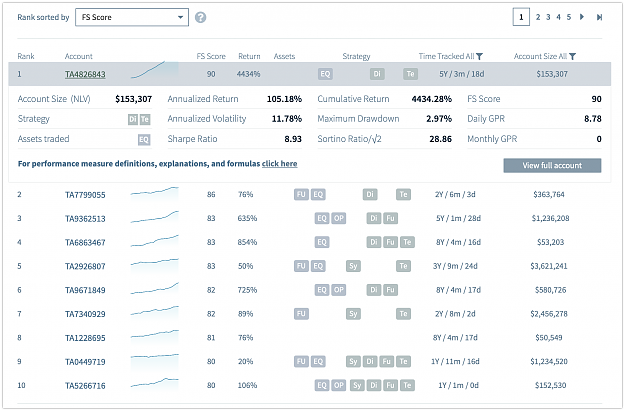Click the Return column header
The height and width of the screenshot is (411, 625).
coord(249,56)
